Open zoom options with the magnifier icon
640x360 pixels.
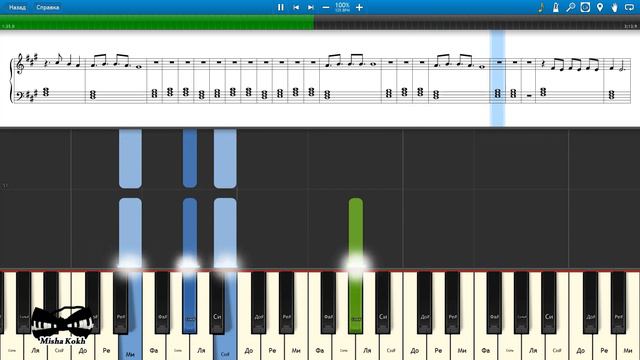tap(570, 7)
